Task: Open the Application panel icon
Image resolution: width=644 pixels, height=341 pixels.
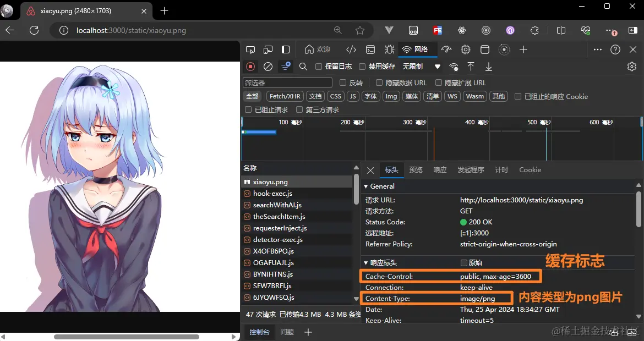Action: pyautogui.click(x=484, y=50)
